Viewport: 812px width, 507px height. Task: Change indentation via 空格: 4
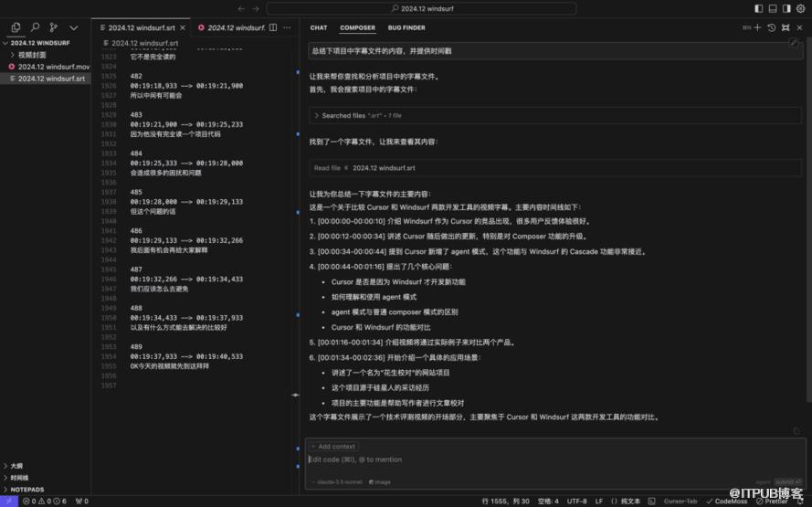[x=548, y=501]
